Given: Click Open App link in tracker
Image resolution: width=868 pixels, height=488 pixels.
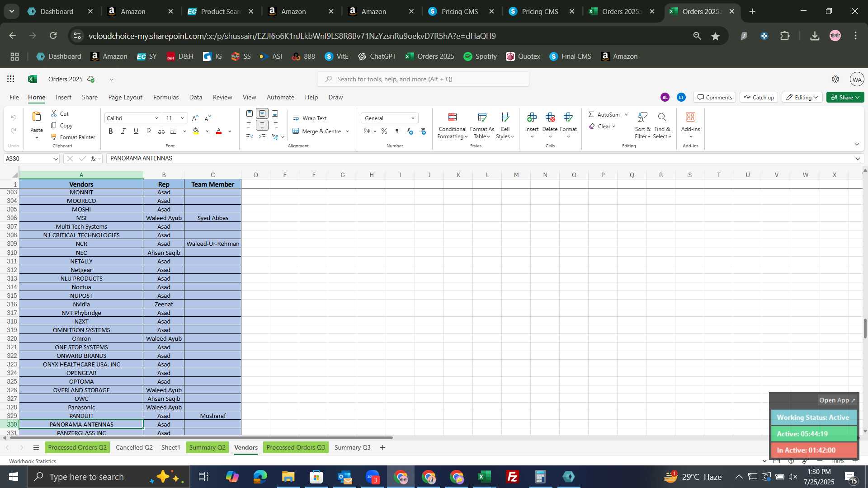Looking at the screenshot, I should (837, 400).
